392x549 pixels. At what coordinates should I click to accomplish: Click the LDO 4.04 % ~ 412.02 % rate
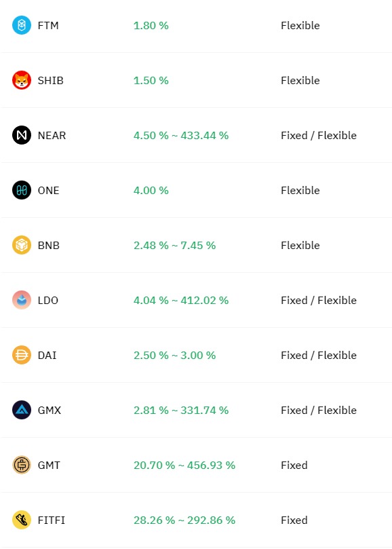point(181,301)
